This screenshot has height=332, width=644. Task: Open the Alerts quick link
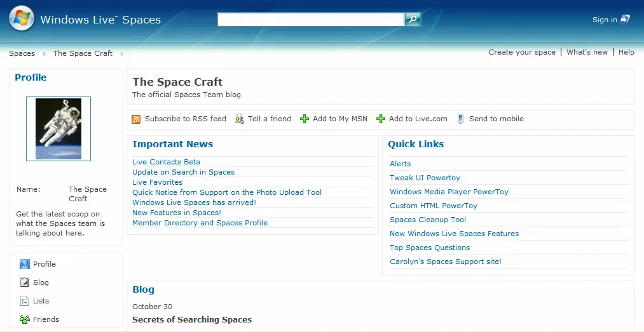coord(400,164)
